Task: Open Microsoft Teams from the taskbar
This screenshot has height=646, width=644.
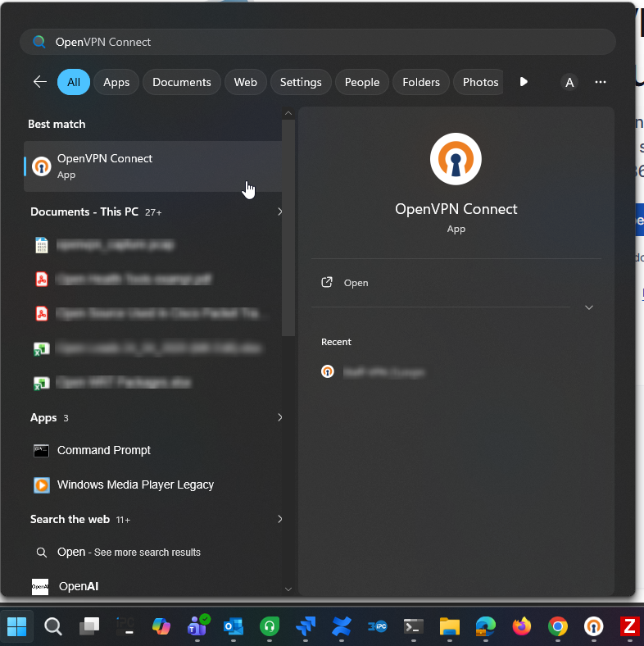Action: 198,626
